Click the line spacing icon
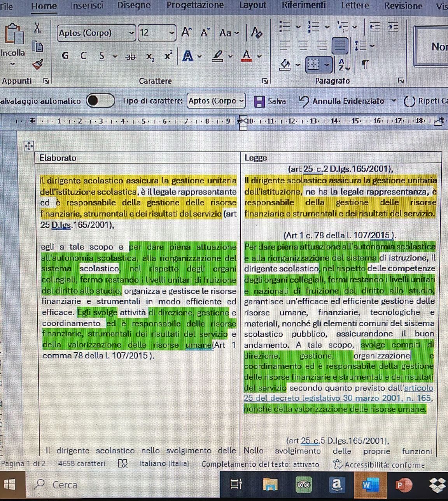The width and height of the screenshot is (448, 501). [360, 46]
